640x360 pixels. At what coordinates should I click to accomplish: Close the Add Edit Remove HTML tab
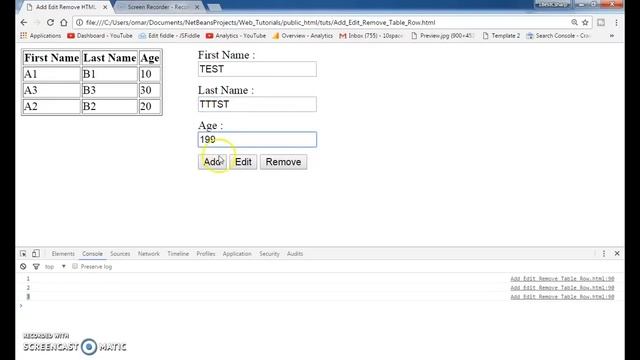tap(105, 7)
